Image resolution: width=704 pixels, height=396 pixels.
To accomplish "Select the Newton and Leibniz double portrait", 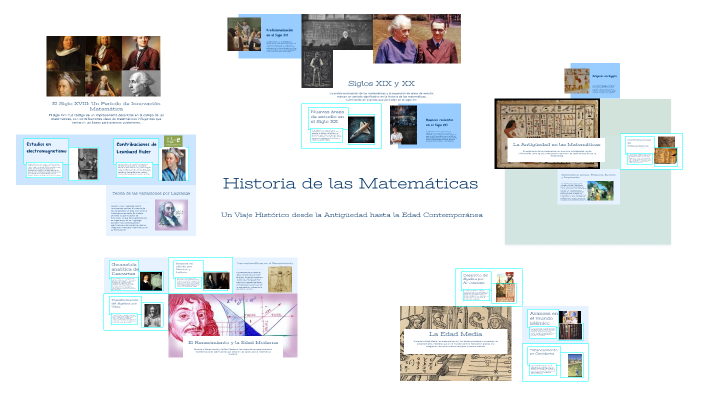I will (216, 281).
